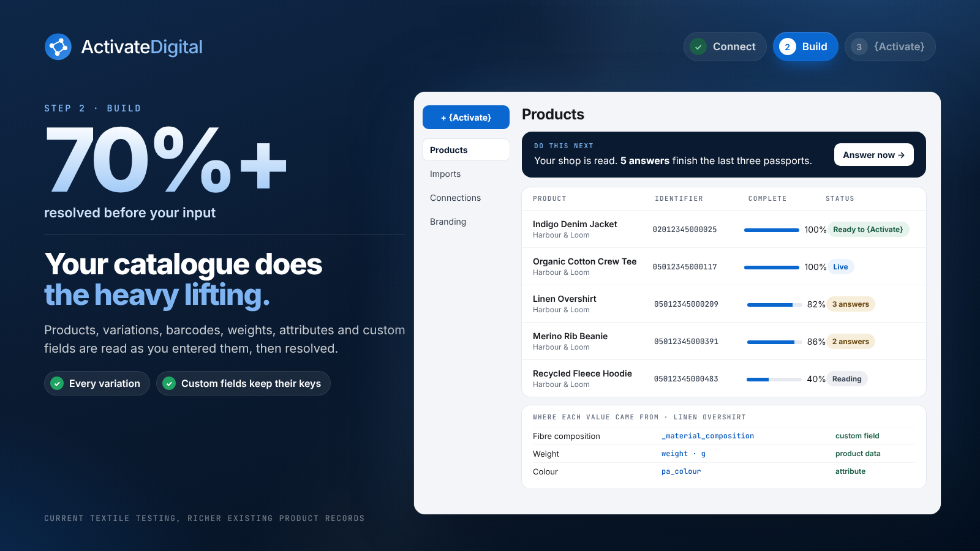
Task: Click identifier 05012345000483
Action: click(686, 379)
